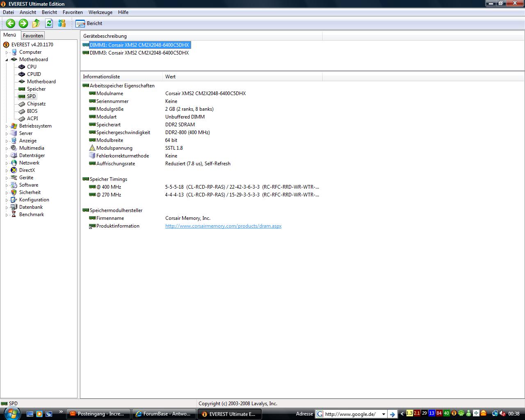
Task: Click the Fehlerkorrekturmethode row icon
Action: 92,156
